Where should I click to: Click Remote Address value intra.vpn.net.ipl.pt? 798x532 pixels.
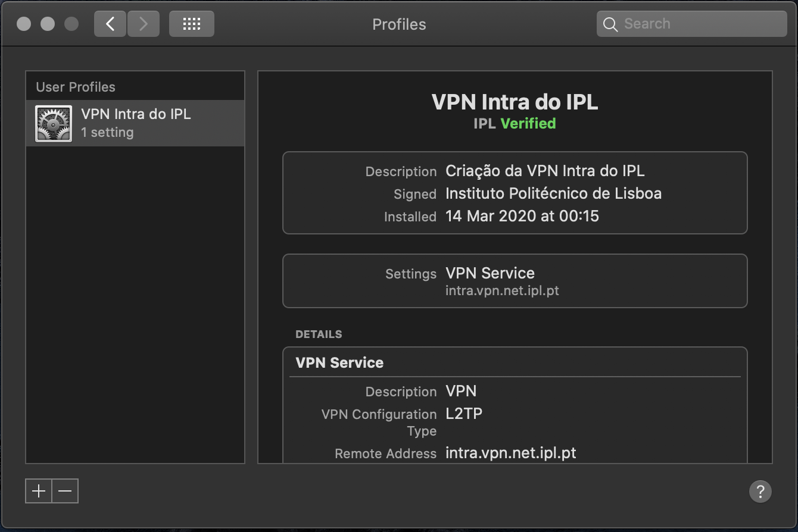511,453
